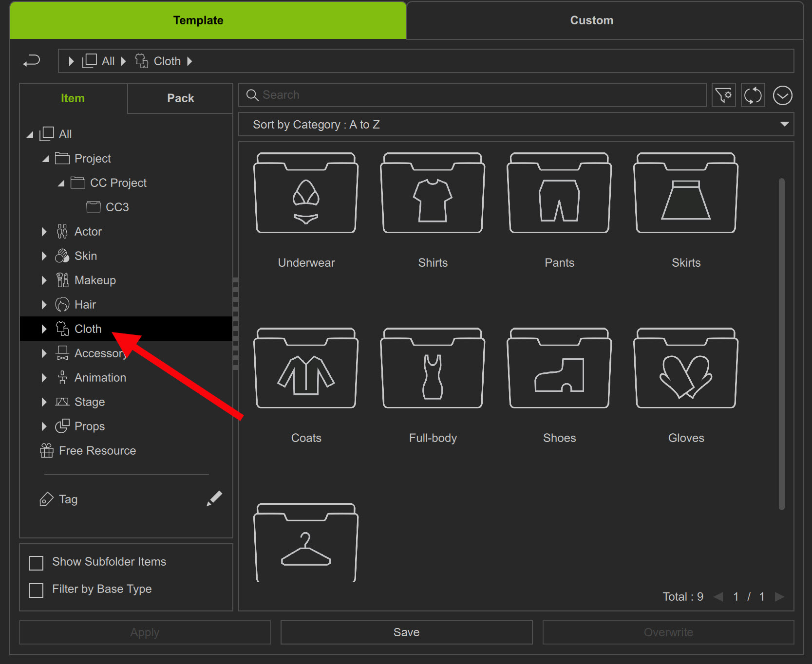Viewport: 812px width, 664px height.
Task: Click the Tag edit pencil icon
Action: (214, 498)
